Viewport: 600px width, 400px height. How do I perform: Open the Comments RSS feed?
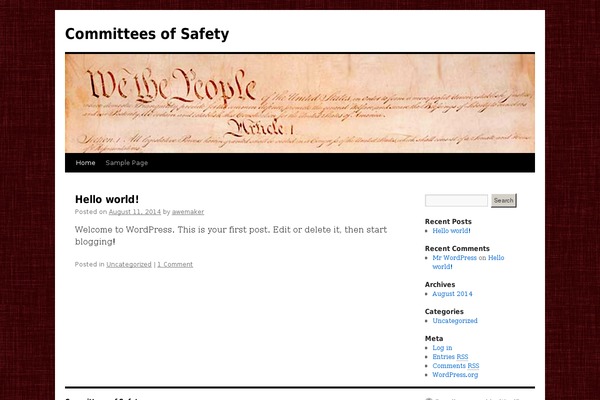click(x=455, y=366)
